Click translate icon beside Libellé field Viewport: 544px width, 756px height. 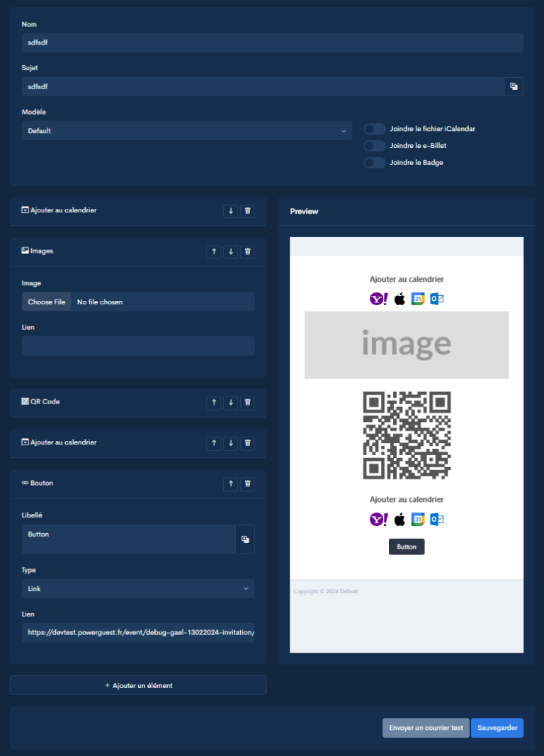(x=245, y=539)
